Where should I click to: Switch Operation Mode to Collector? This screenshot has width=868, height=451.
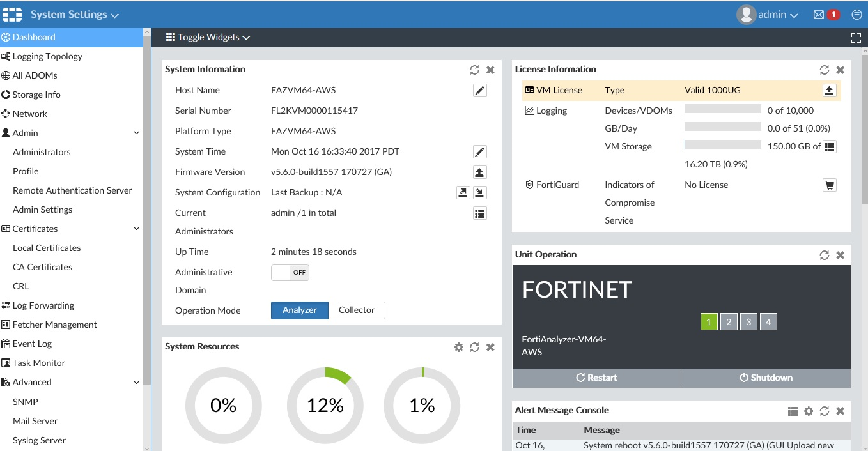point(357,310)
